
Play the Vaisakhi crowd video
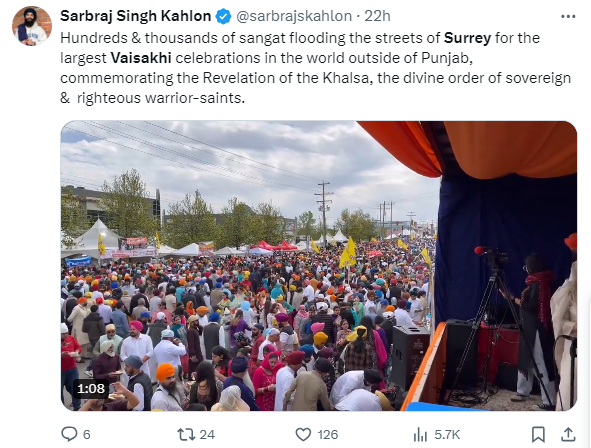point(319,266)
